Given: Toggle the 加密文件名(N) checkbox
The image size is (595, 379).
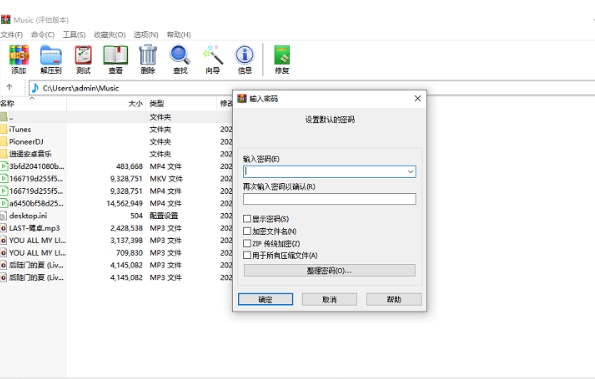Looking at the screenshot, I should click(x=247, y=231).
